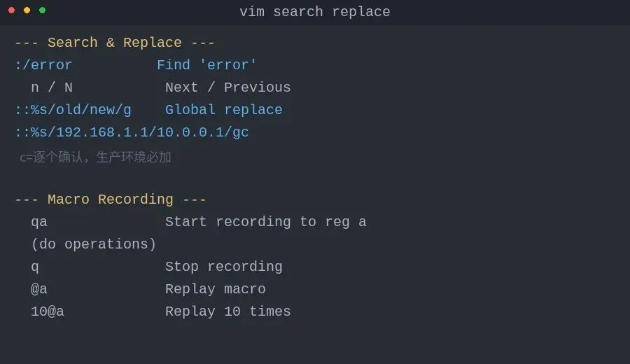Click the '(do operations)' line

[x=94, y=244]
